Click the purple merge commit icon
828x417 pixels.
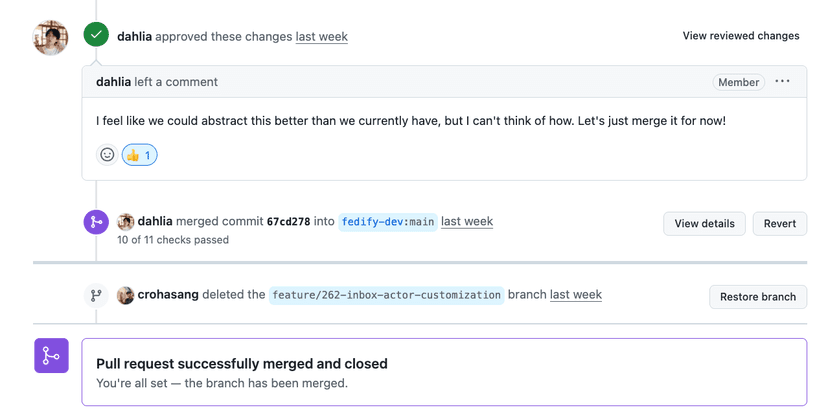(x=96, y=222)
